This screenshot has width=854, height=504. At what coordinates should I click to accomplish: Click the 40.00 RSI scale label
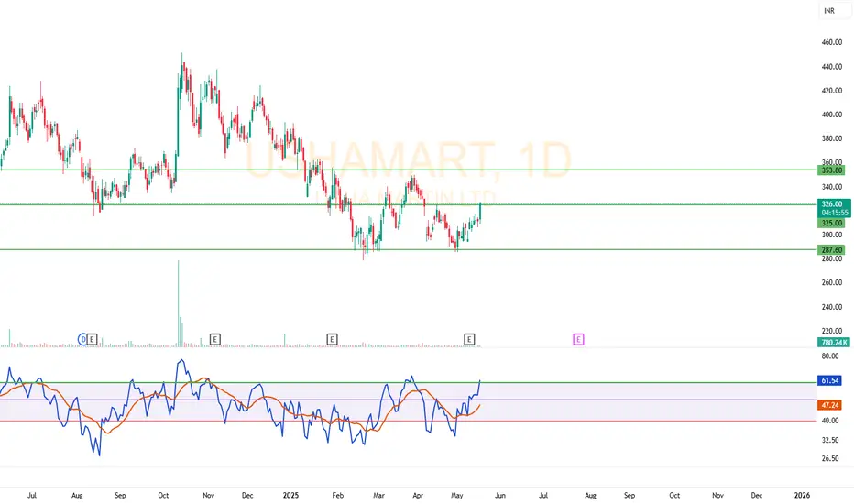pos(830,420)
